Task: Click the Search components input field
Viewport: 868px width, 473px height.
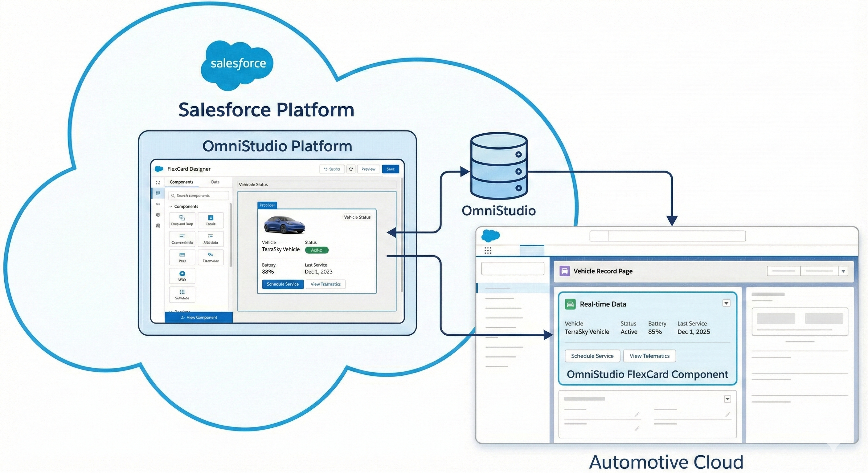Action: pyautogui.click(x=199, y=196)
